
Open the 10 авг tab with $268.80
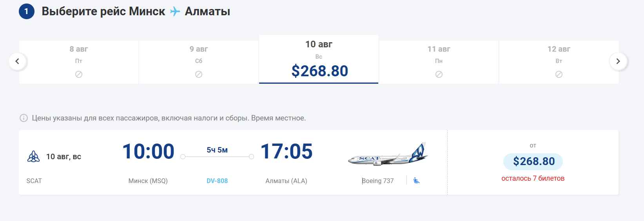(x=319, y=59)
